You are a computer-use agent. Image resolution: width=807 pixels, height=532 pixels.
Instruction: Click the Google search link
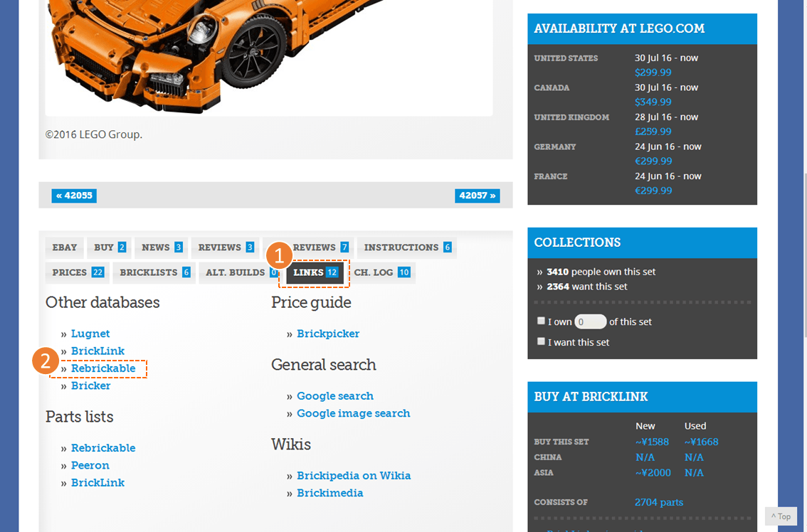coord(335,396)
